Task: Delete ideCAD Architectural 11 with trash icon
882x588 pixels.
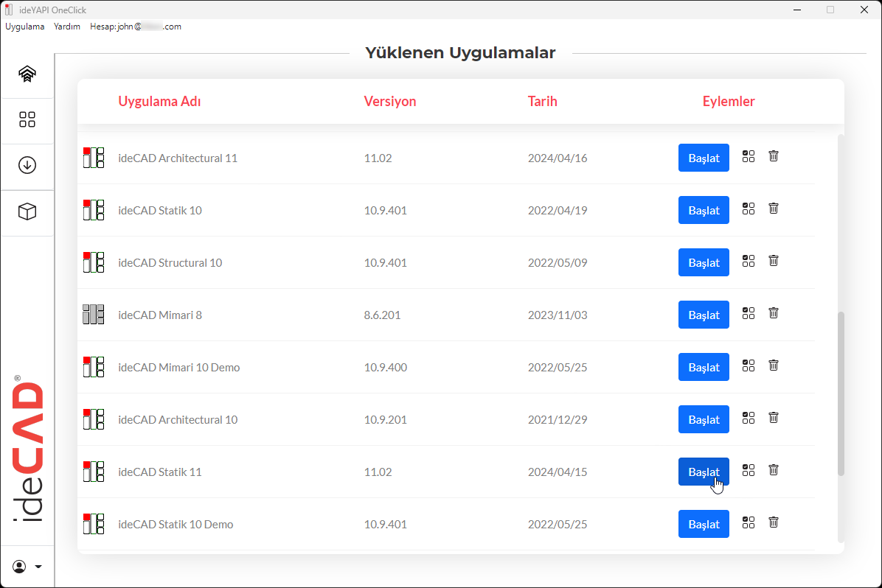Action: (774, 156)
